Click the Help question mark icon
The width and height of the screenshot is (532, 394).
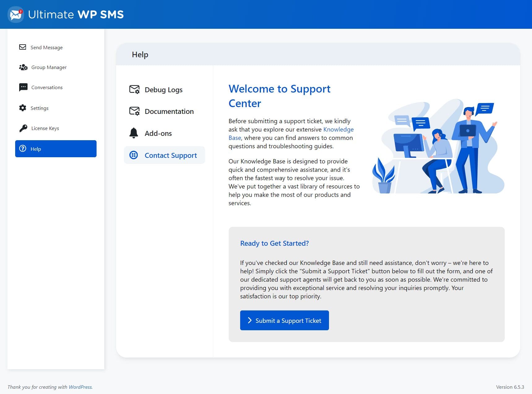[x=23, y=149]
